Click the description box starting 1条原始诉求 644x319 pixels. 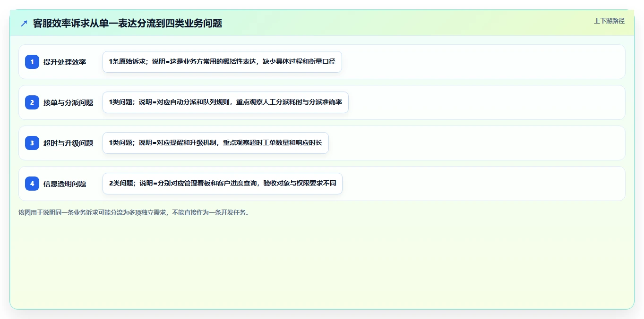222,62
